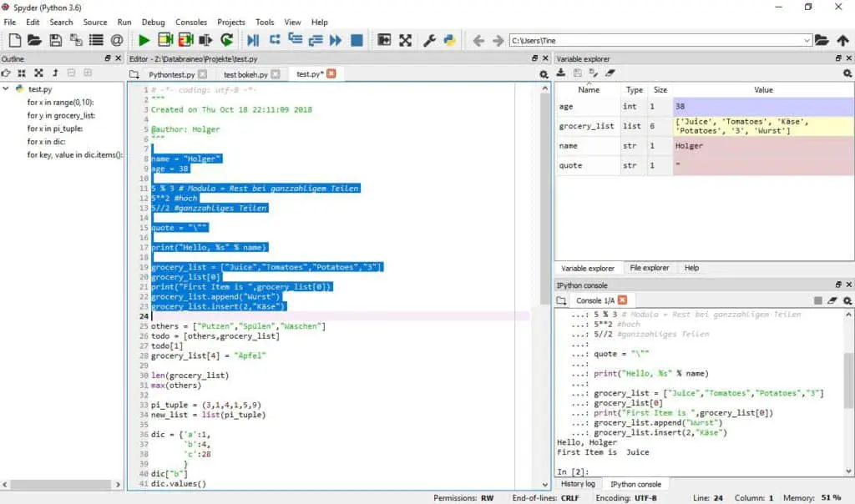The height and width of the screenshot is (504, 855).
Task: Maximize the current pane
Action: (x=405, y=40)
